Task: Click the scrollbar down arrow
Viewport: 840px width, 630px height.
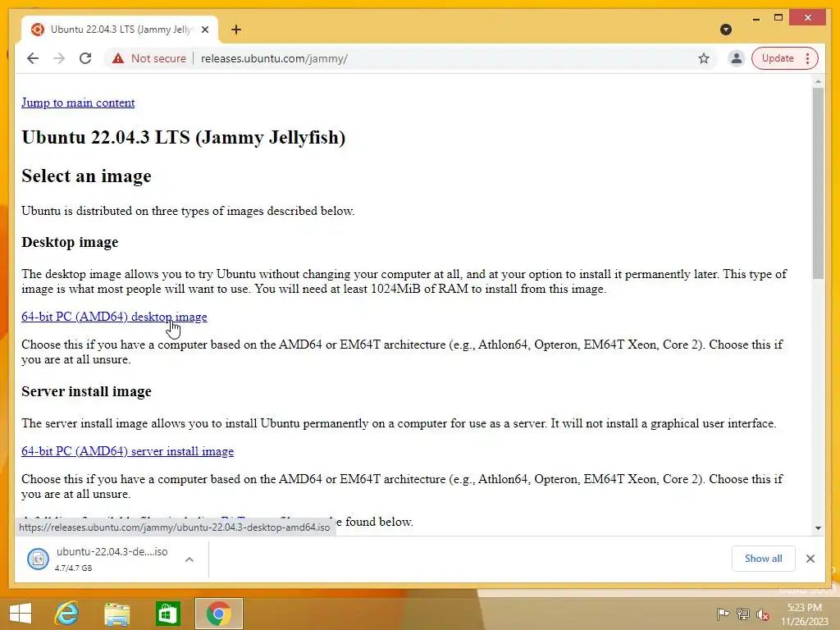Action: click(818, 528)
